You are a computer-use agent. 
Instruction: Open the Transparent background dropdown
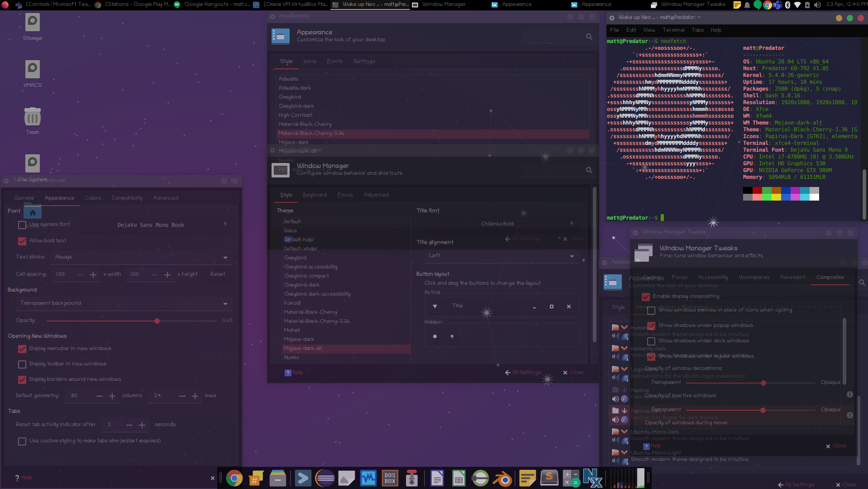(x=124, y=303)
